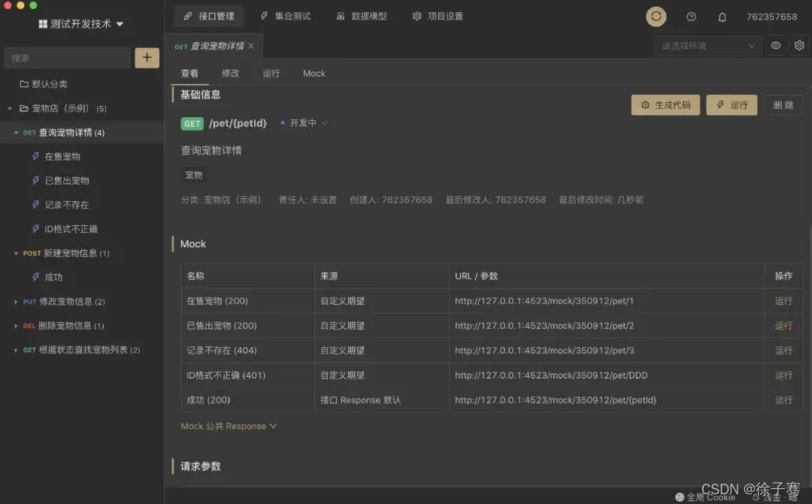The image size is (812, 504).
Task: Click the plus button next to search
Action: [147, 57]
